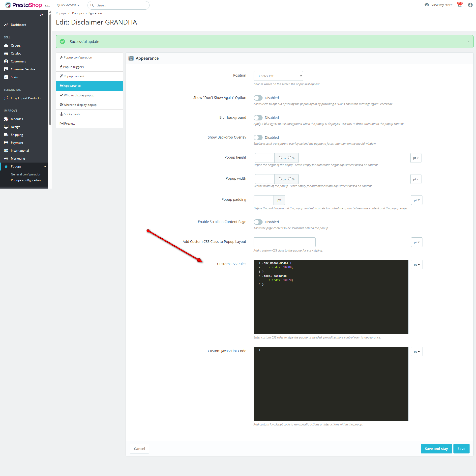Enable the Blur background toggle
The height and width of the screenshot is (476, 476).
click(258, 118)
